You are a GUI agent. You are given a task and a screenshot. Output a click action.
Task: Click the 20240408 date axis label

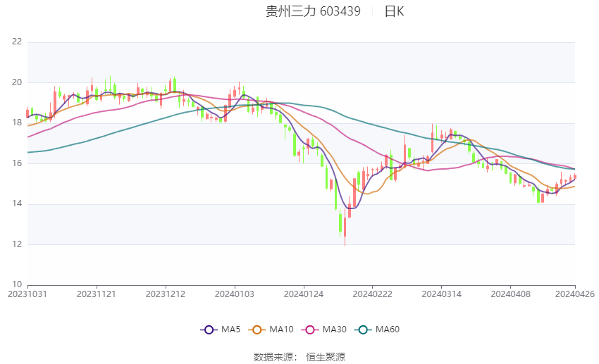510,294
